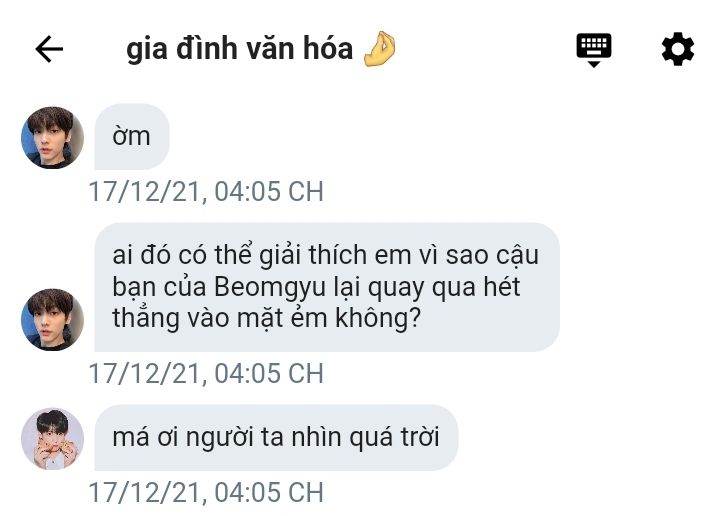Click the words "văn hóa" in the header
Viewport: 720px width, 516px height.
tap(299, 48)
